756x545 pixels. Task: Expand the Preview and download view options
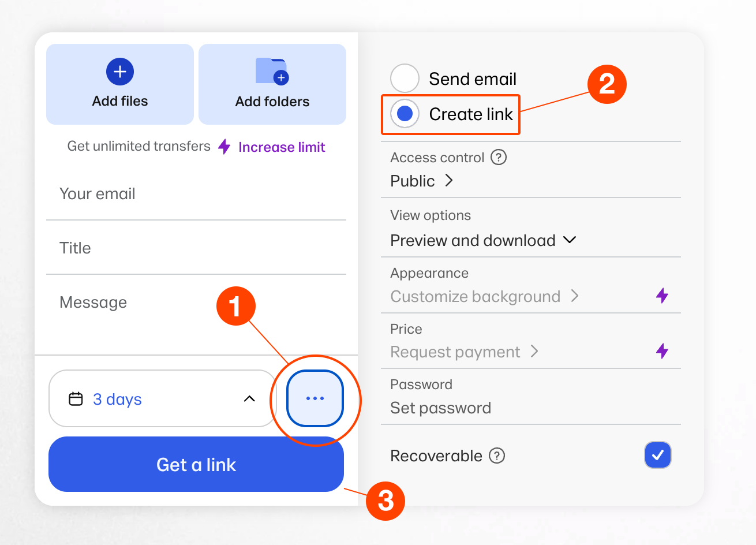[x=483, y=240]
